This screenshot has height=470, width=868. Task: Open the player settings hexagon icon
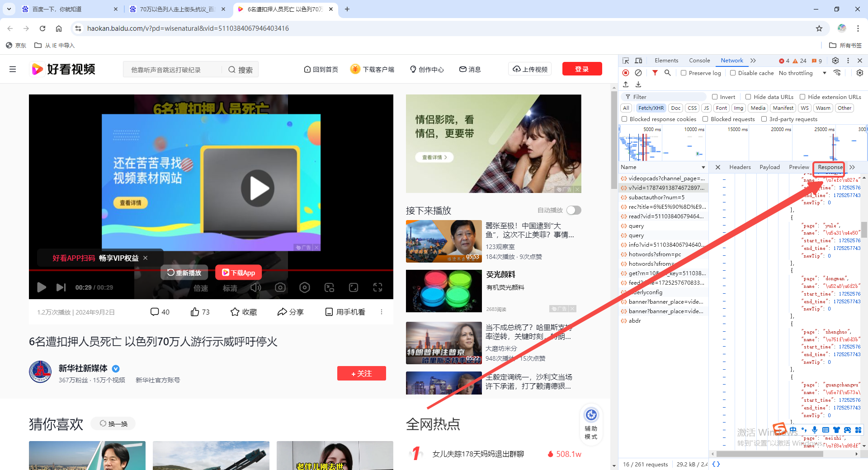[x=305, y=287]
